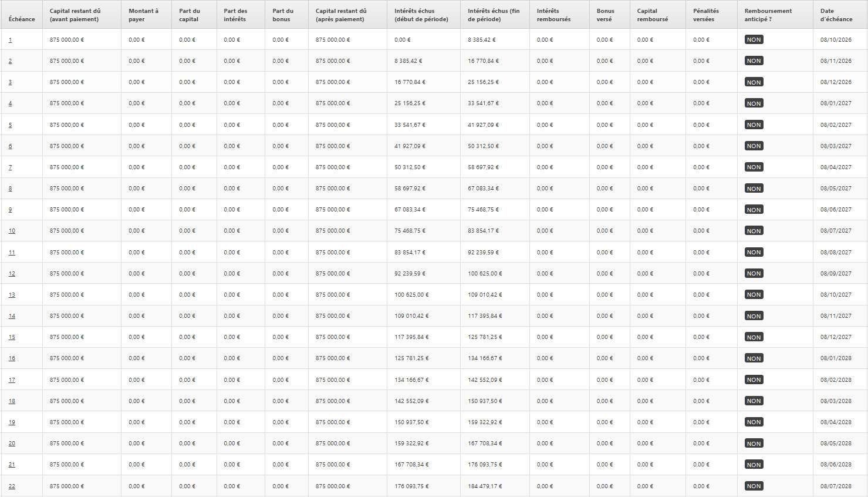Select Capital remboursé 0,00 € in row 8
Viewport: 868px width, 497px height.
645,189
